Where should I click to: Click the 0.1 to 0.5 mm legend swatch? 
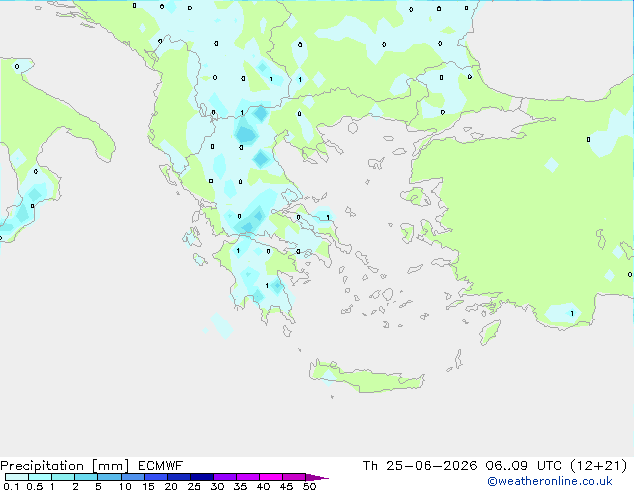pyautogui.click(x=17, y=477)
